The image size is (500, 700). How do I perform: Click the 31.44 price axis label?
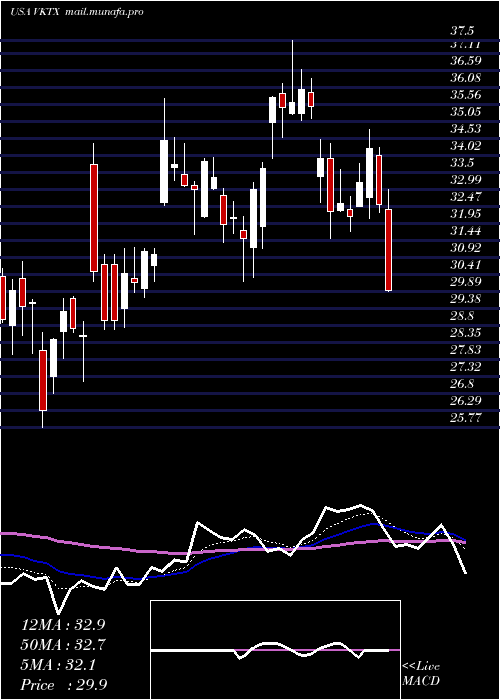pyautogui.click(x=466, y=231)
